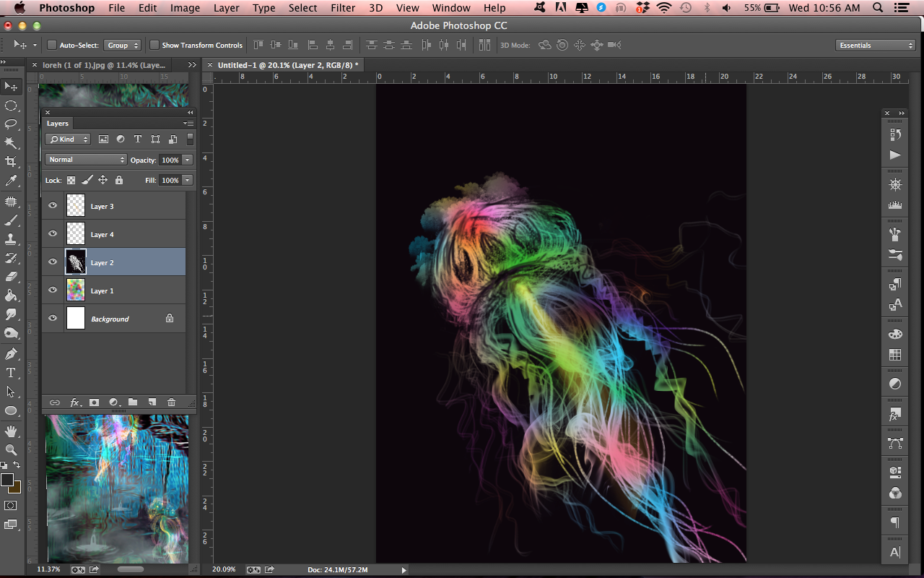
Task: Open the Apple menu
Action: point(19,8)
